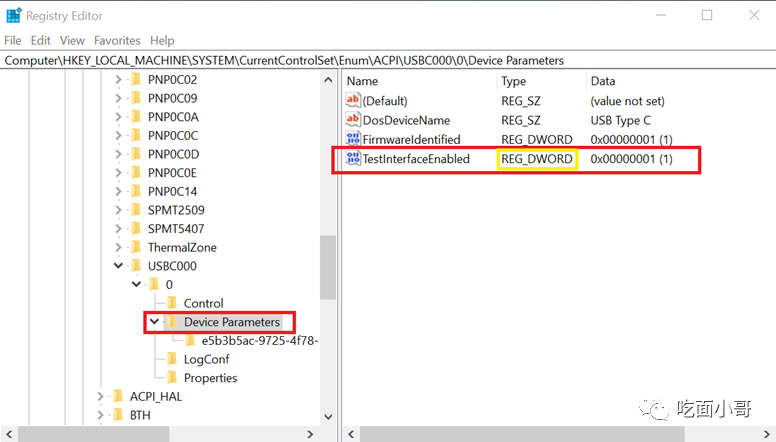
Task: Open the File menu
Action: pos(13,41)
